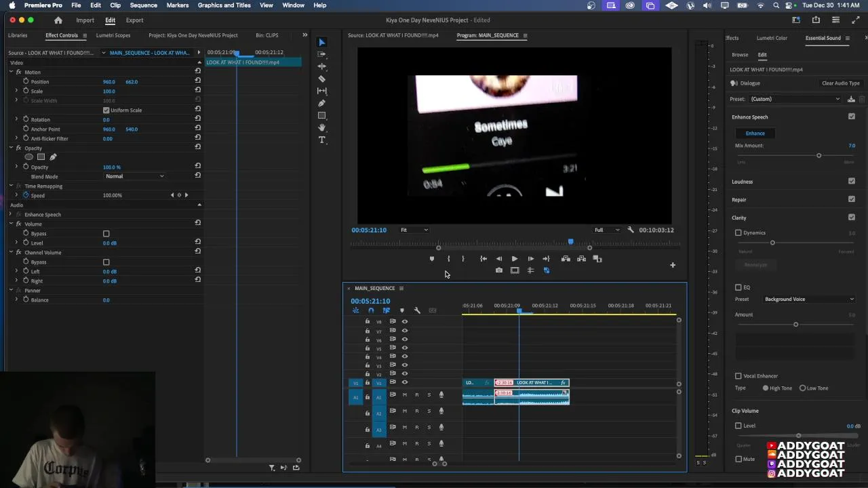The height and width of the screenshot is (488, 868).
Task: Open Blend Mode Normal dropdown
Action: 134,176
